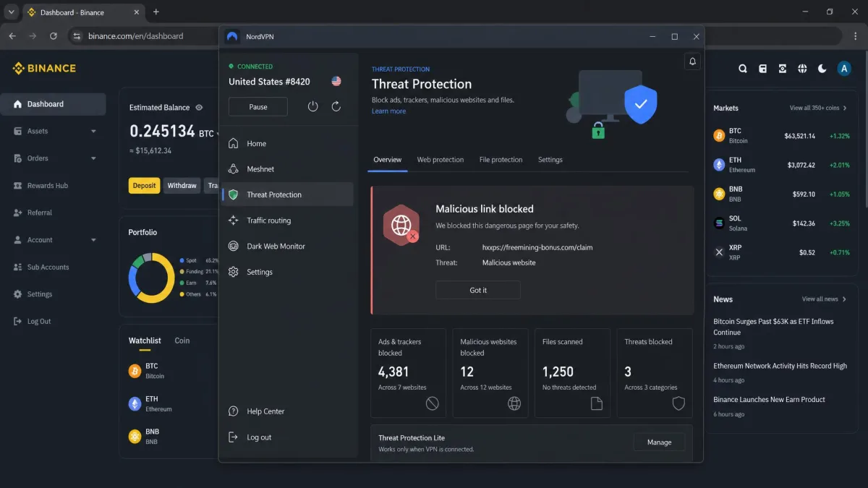The height and width of the screenshot is (488, 868).
Task: Open Home in NordVPN sidebar
Action: click(287, 143)
